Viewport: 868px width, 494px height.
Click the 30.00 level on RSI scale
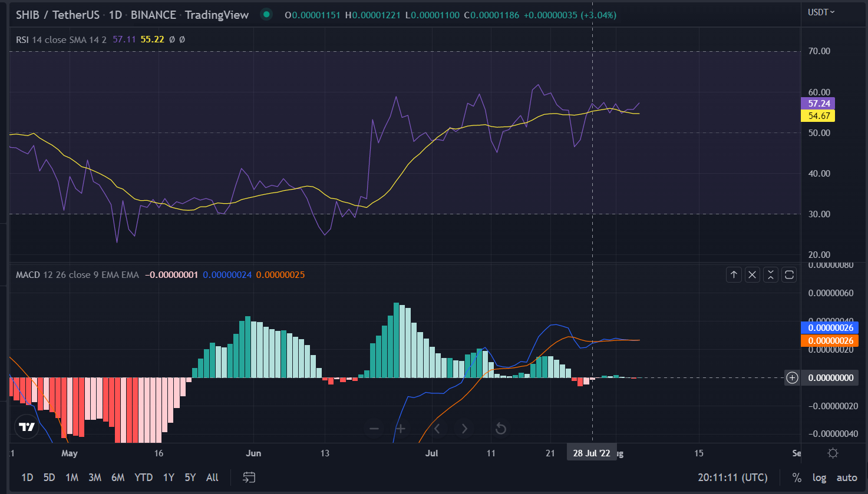pos(819,214)
